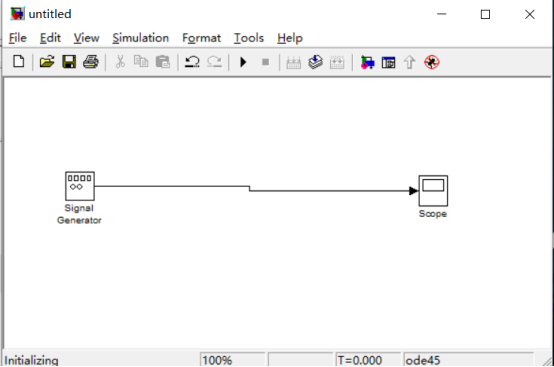Click the Initializing status text
Image resolution: width=554 pixels, height=367 pixels.
click(31, 360)
